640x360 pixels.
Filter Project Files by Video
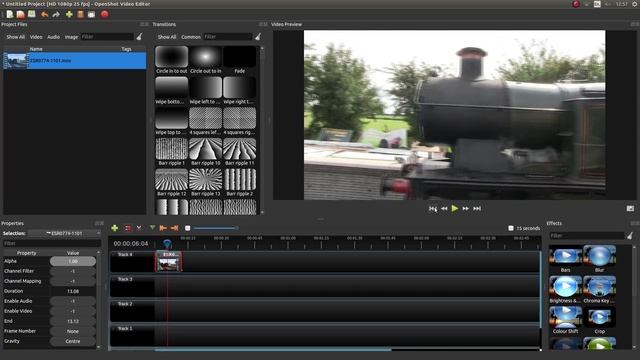(x=36, y=37)
